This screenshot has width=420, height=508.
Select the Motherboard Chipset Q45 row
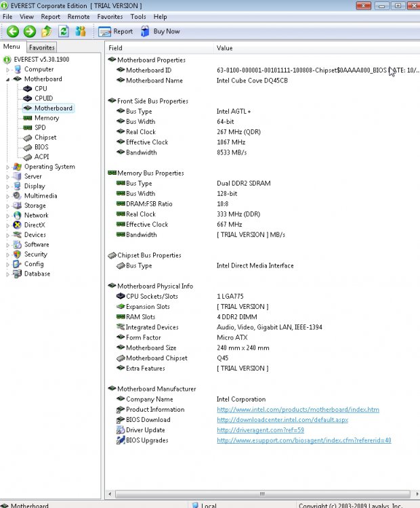[x=263, y=358]
